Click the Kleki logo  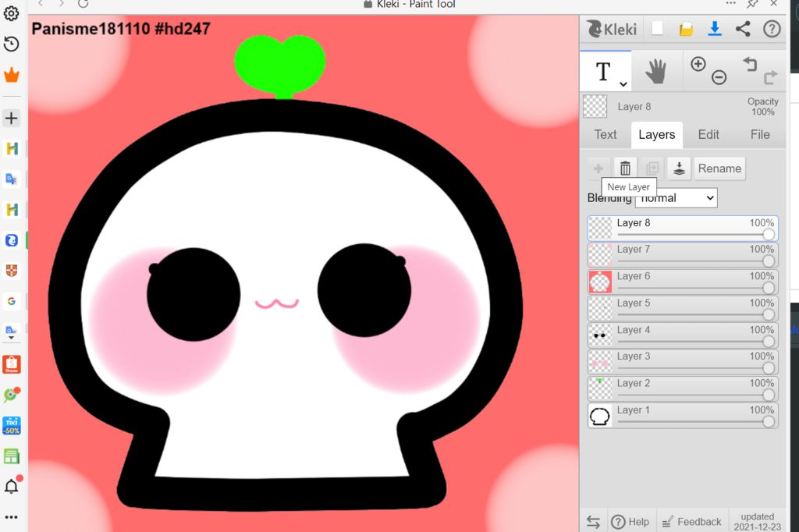[x=612, y=29]
